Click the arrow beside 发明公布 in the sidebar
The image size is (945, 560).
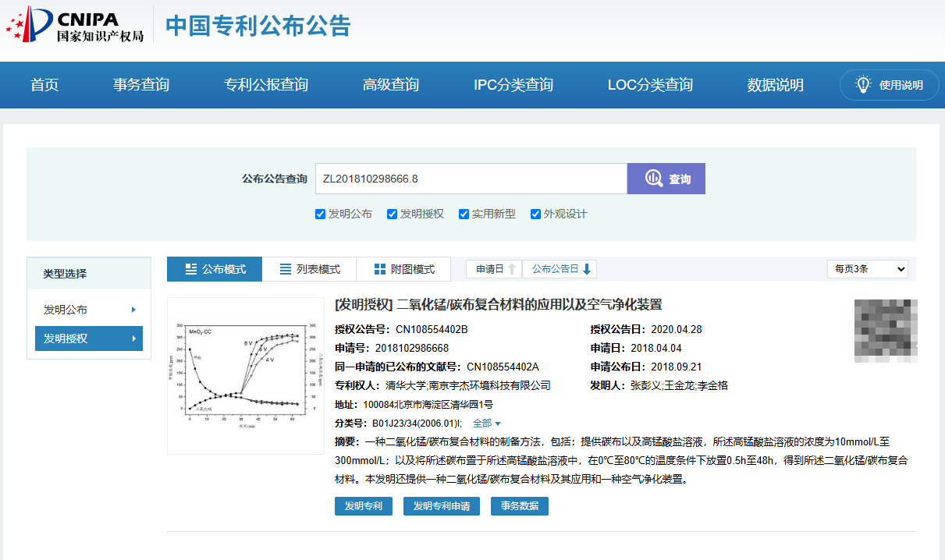(133, 310)
